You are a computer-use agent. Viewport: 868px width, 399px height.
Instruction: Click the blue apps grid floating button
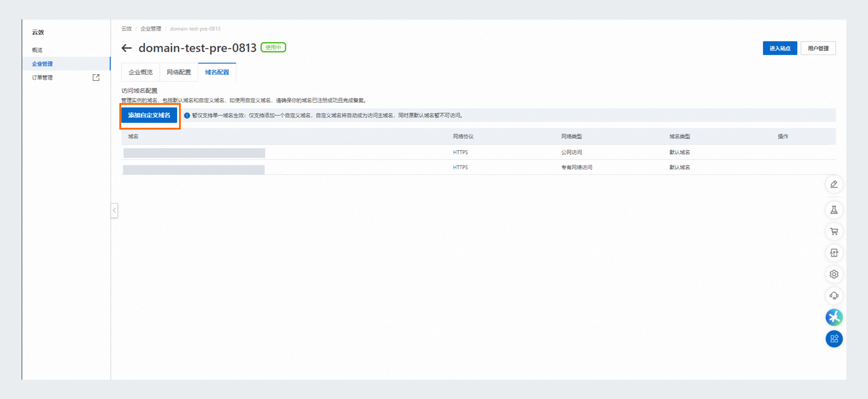tap(834, 339)
